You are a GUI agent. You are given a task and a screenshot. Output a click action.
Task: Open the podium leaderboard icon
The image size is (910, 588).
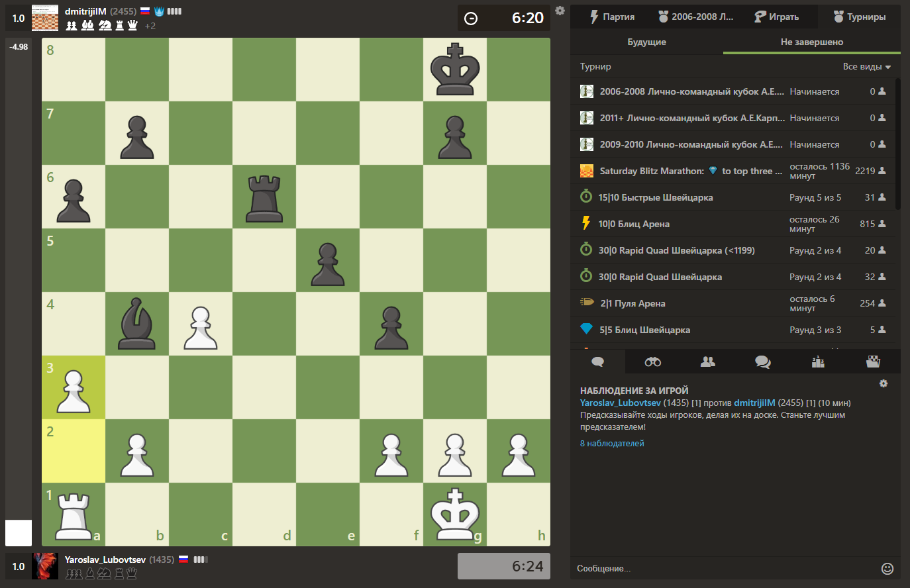818,362
